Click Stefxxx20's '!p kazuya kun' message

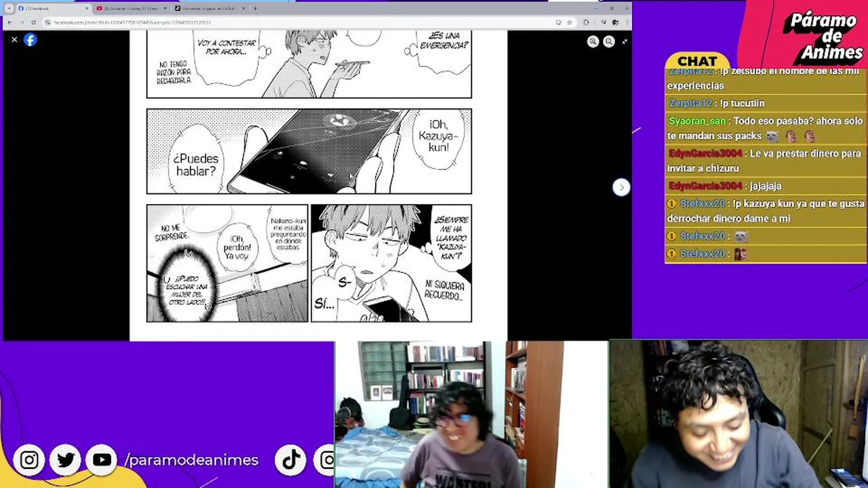click(x=765, y=211)
